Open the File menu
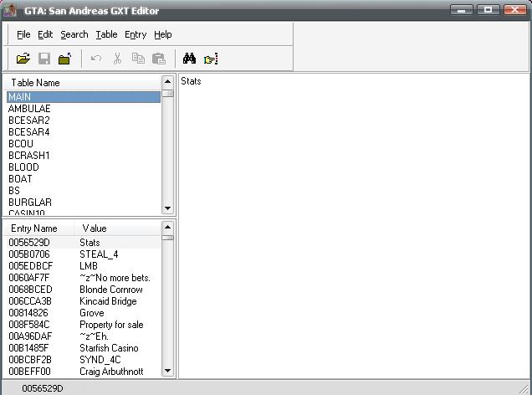532x395 pixels. tap(23, 34)
